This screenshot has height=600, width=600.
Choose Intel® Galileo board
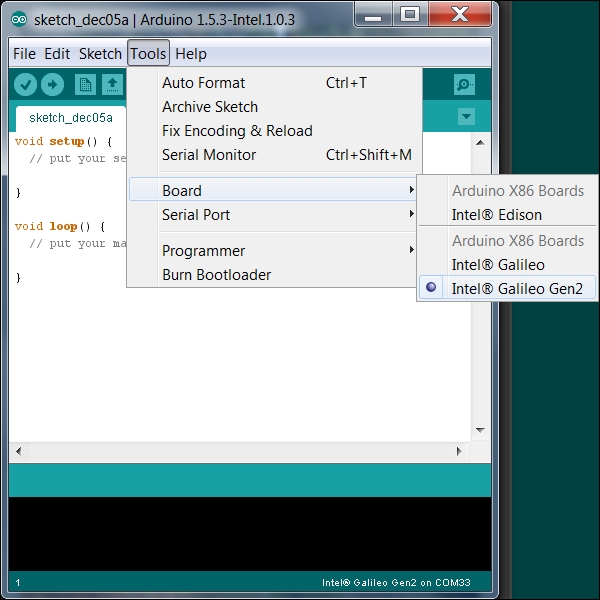pos(507,264)
